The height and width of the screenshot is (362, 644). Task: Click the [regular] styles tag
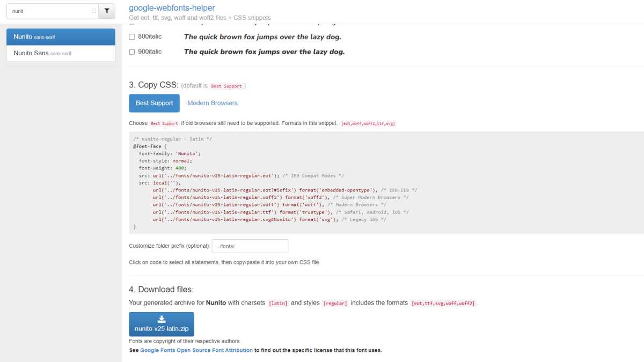click(x=335, y=304)
